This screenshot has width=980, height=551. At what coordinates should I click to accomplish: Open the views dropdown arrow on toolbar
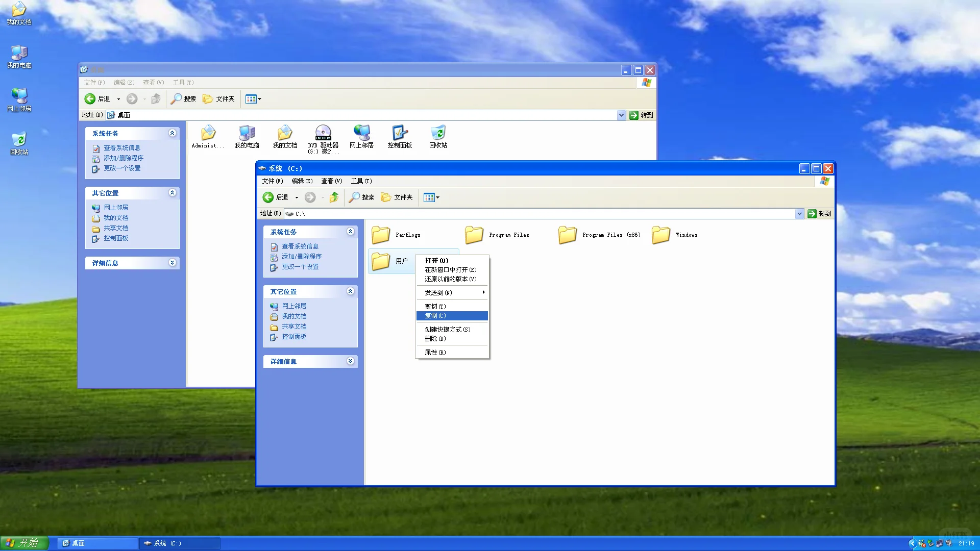click(437, 197)
